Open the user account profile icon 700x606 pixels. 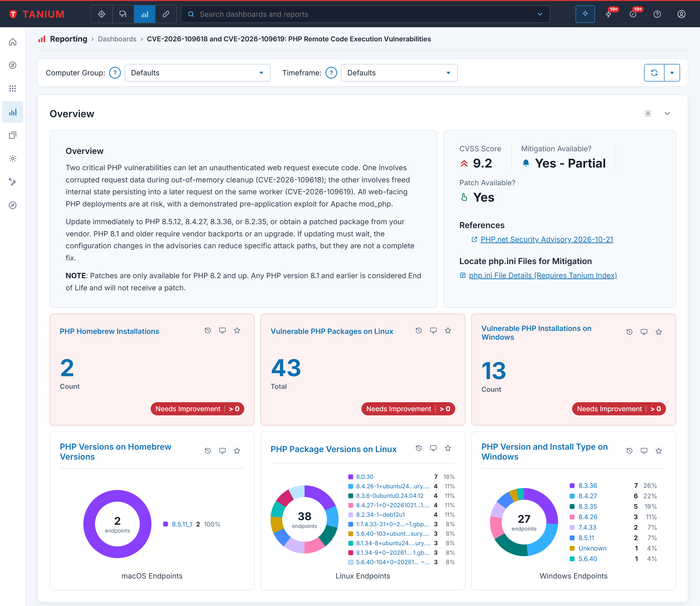click(682, 14)
